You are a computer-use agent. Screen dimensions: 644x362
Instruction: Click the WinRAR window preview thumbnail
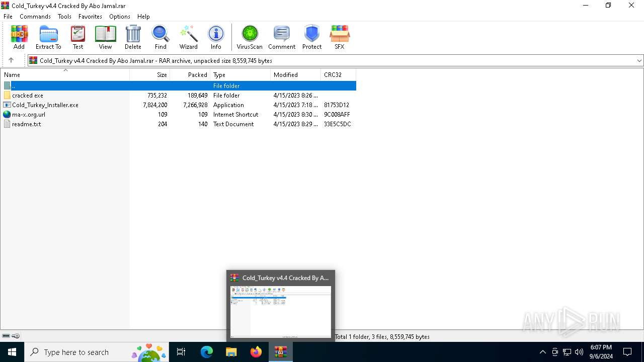281,312
